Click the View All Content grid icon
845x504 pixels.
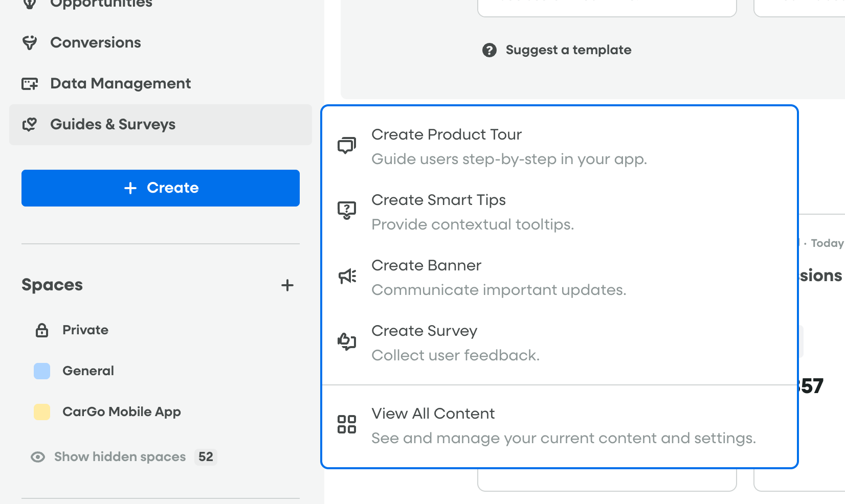tap(347, 424)
